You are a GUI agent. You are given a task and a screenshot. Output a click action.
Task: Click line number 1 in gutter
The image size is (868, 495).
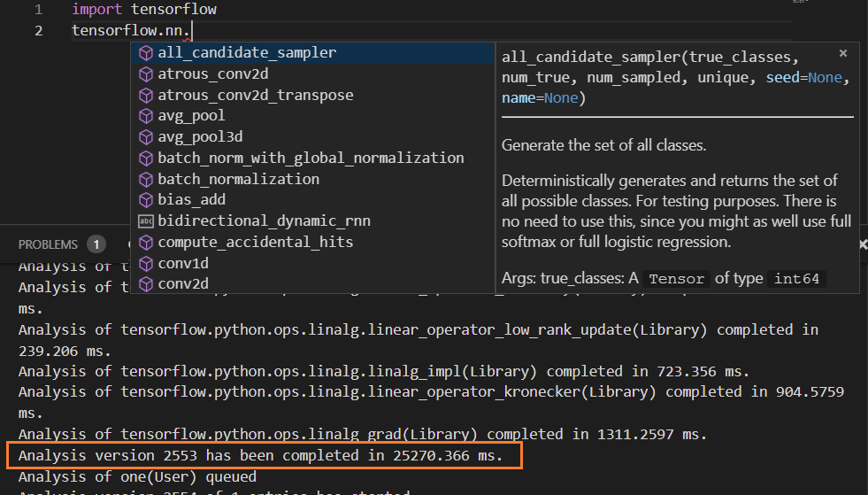tap(38, 10)
